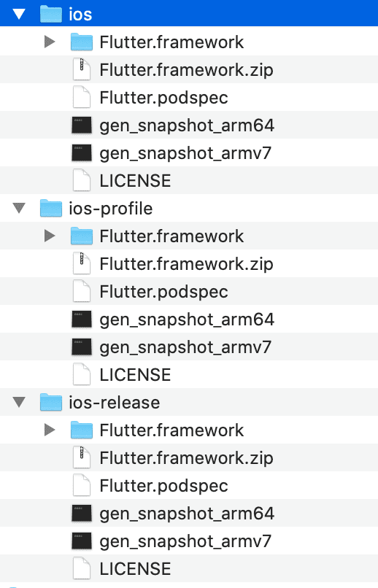Click Flutter.podspec file icon in ios-profile
Image resolution: width=378 pixels, height=588 pixels.
coord(82,292)
